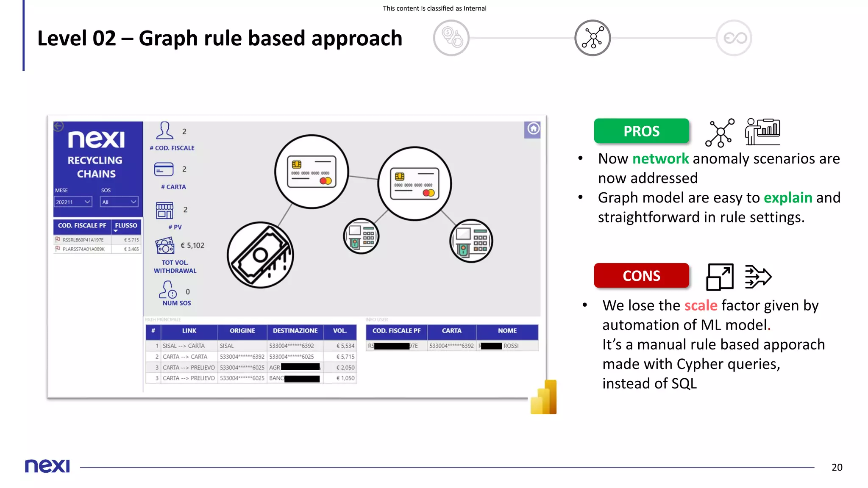Click the user alert icon for NUM SOS
Image resolution: width=868 pixels, height=488 pixels.
[x=167, y=290]
